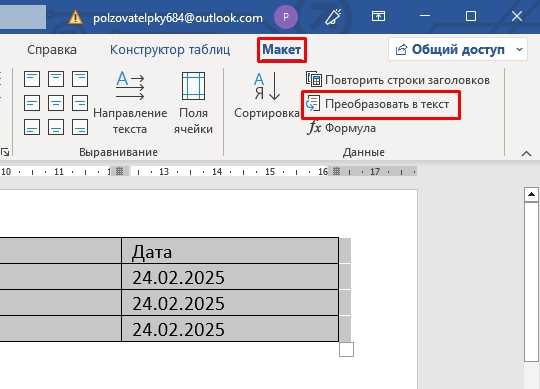Click the second 24.02.2025 cell
The image size is (540, 389).
pyautogui.click(x=230, y=303)
